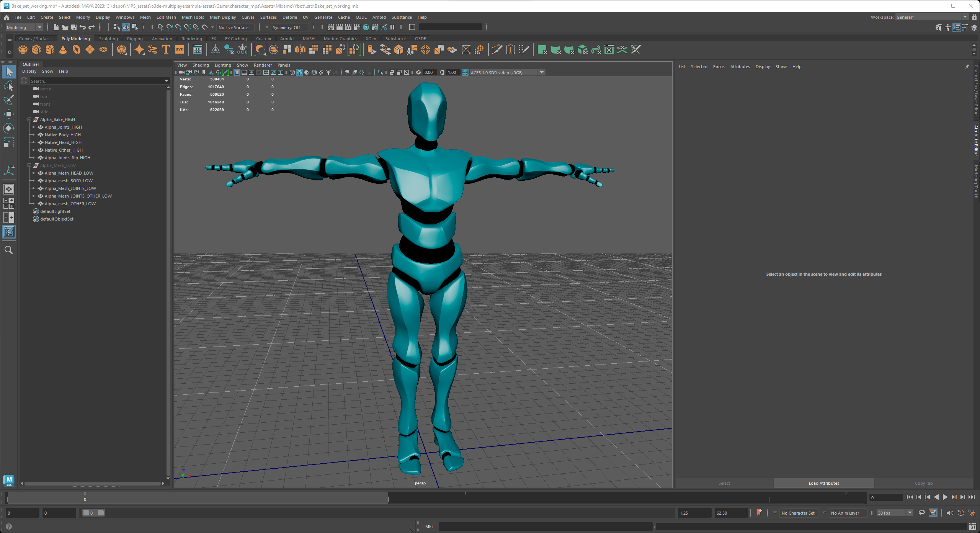980x533 pixels.
Task: Activate the Scale tool in the toolbox
Action: click(8, 142)
